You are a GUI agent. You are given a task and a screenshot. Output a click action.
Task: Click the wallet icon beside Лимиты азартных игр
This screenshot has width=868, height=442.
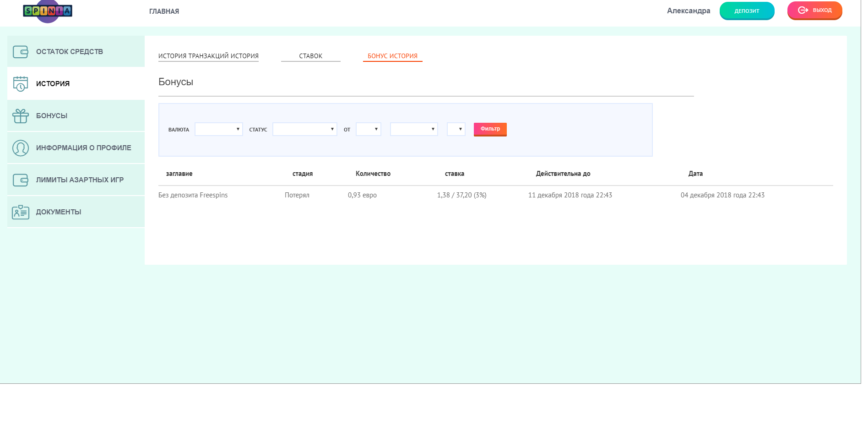(x=21, y=180)
